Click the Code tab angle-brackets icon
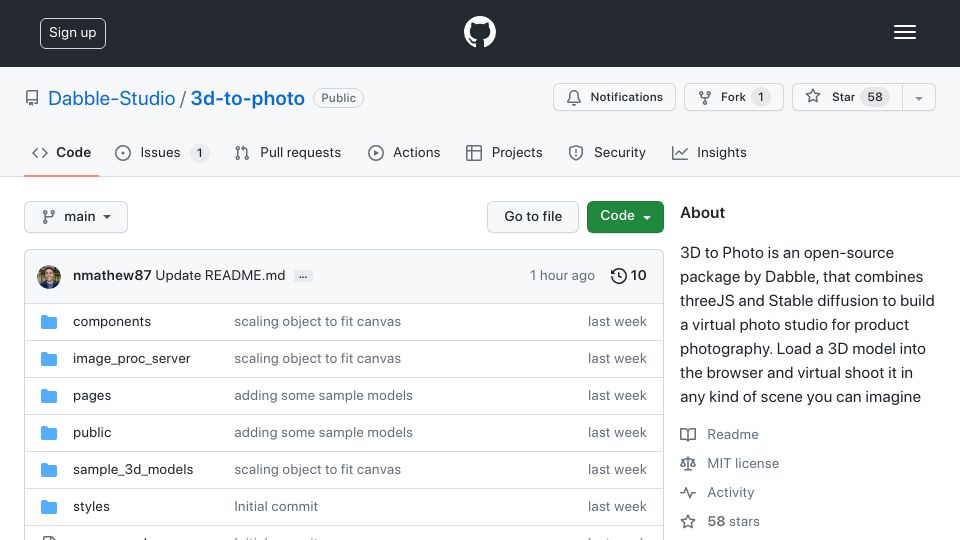 pos(40,153)
